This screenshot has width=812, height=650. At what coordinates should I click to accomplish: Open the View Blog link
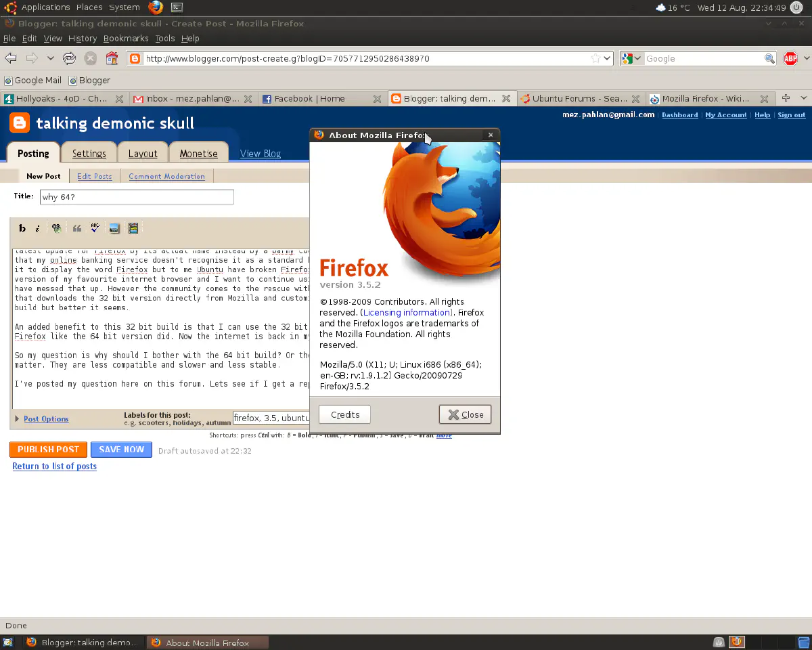261,154
